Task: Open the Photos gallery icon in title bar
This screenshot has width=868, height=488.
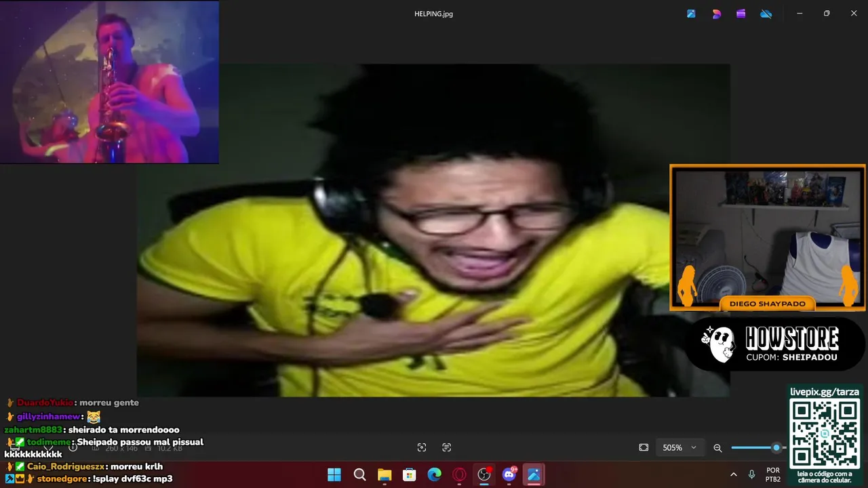Action: click(x=691, y=14)
